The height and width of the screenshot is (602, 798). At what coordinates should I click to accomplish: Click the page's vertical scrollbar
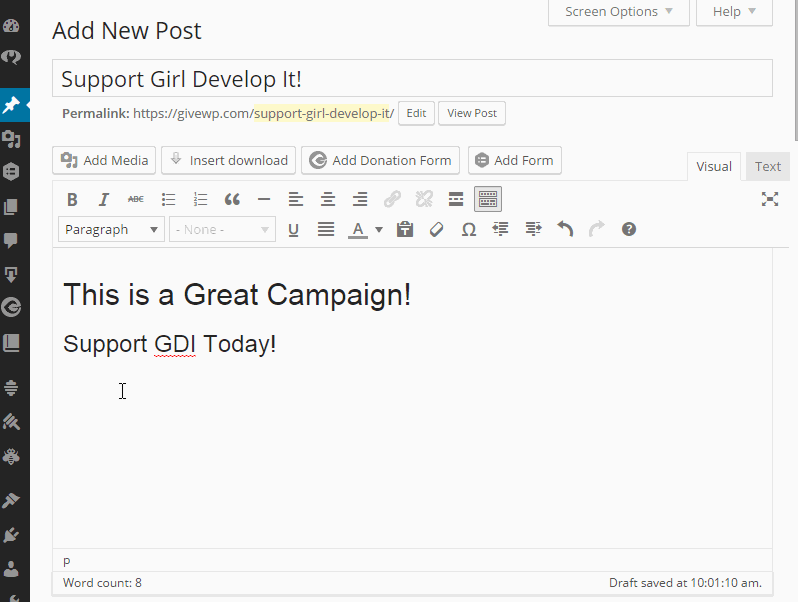pos(795,71)
